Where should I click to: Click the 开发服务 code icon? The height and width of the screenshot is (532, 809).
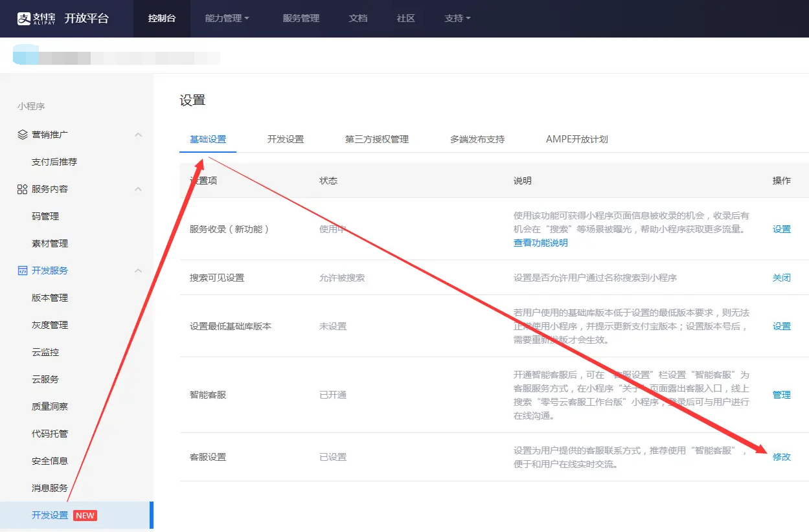(22, 271)
